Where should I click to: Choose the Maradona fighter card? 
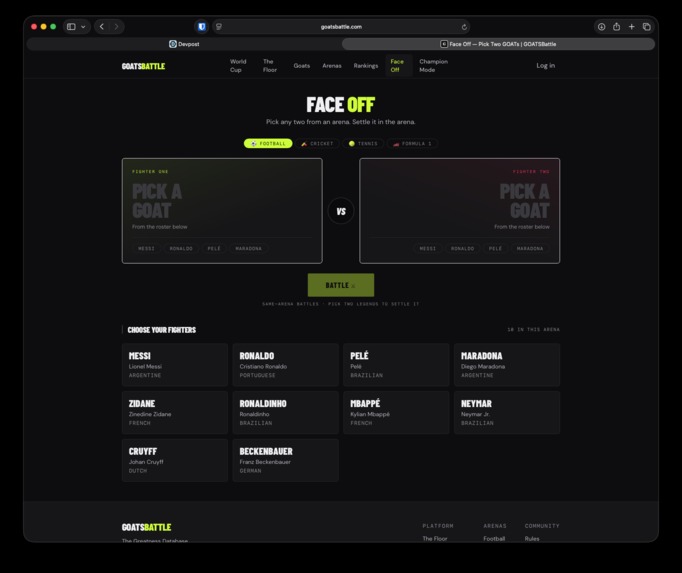coord(507,365)
